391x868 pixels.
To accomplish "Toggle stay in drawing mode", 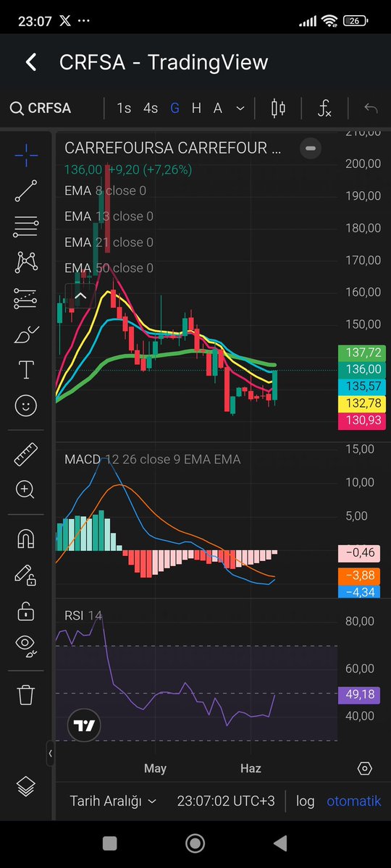I will pos(26,575).
